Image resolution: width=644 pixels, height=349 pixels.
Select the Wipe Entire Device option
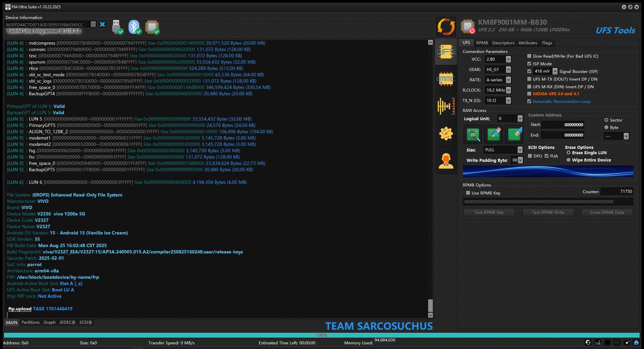568,160
